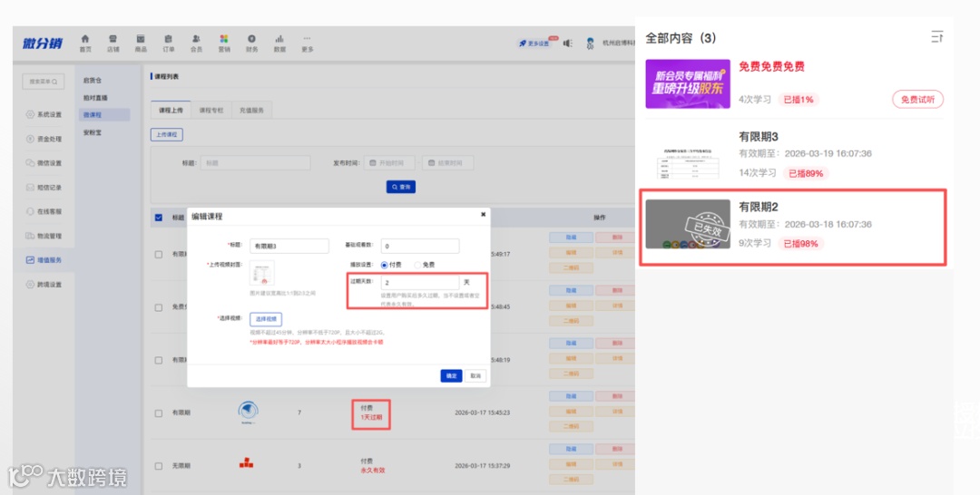
Task: Click the 免费试听 free trial button
Action: tap(917, 99)
